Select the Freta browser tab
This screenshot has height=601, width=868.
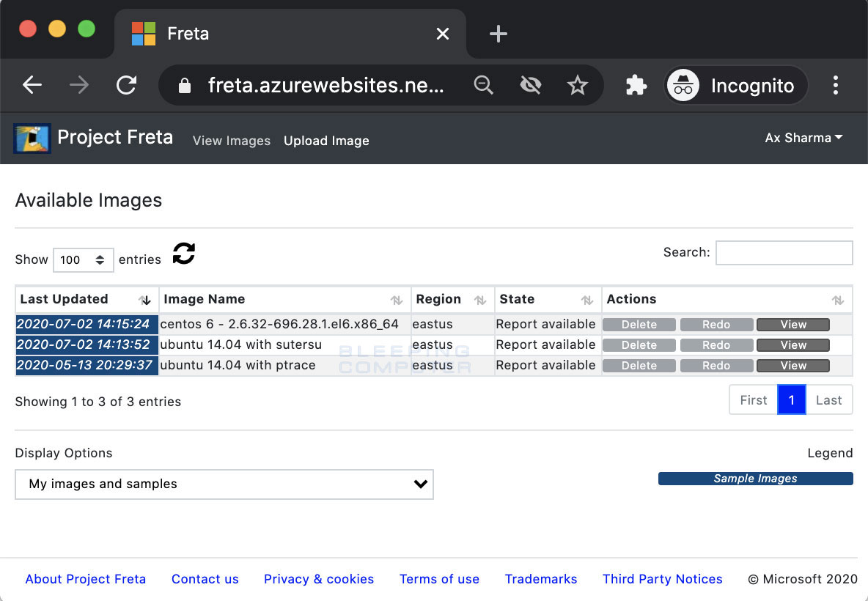coord(290,34)
